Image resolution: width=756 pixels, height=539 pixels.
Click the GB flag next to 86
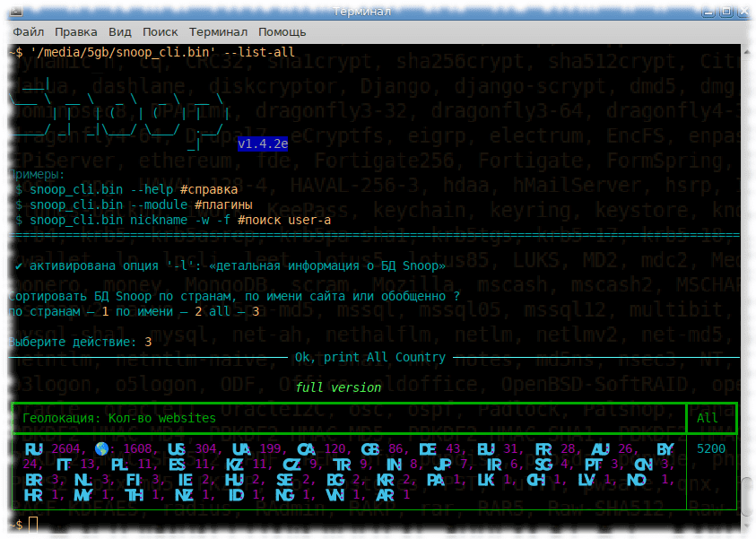369,448
